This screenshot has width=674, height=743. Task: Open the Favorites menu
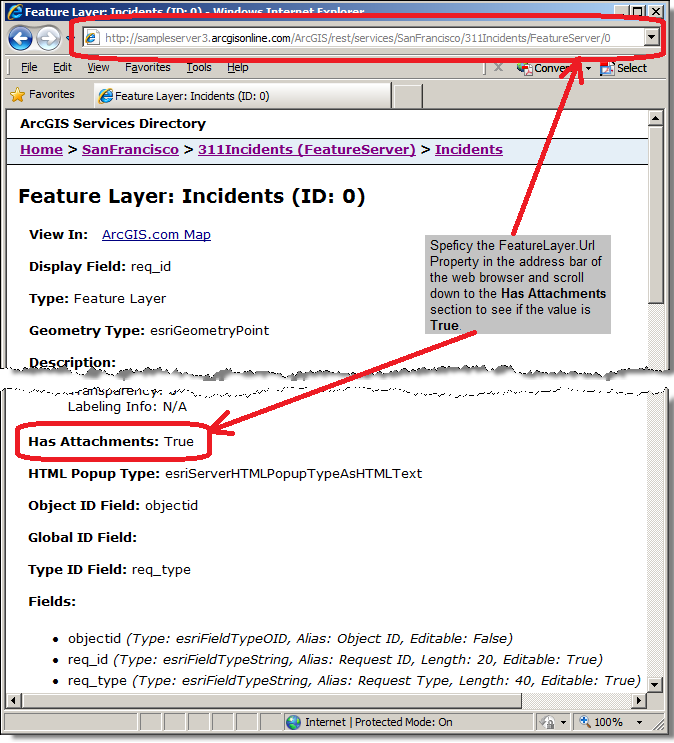pos(147,68)
